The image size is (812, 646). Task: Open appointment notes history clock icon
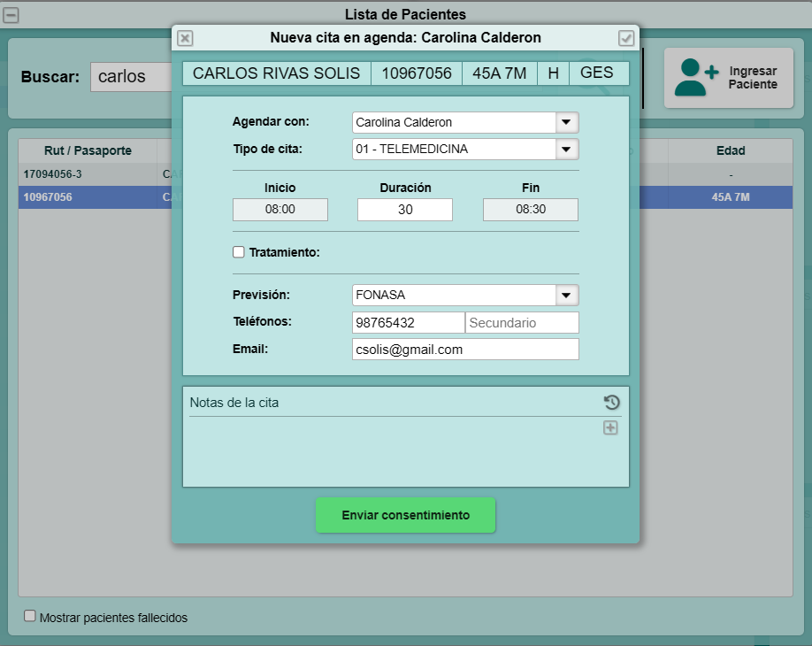pos(611,403)
